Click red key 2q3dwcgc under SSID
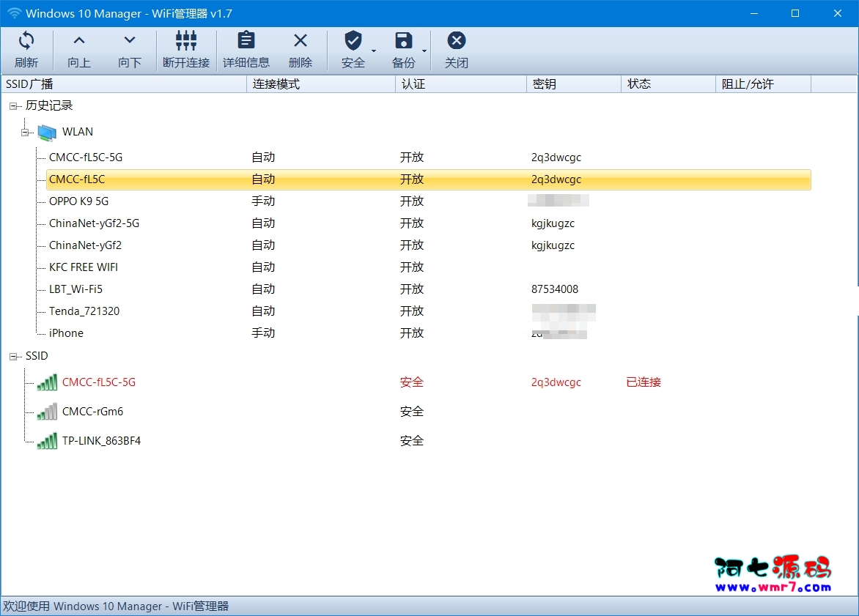The image size is (859, 616). [x=556, y=382]
